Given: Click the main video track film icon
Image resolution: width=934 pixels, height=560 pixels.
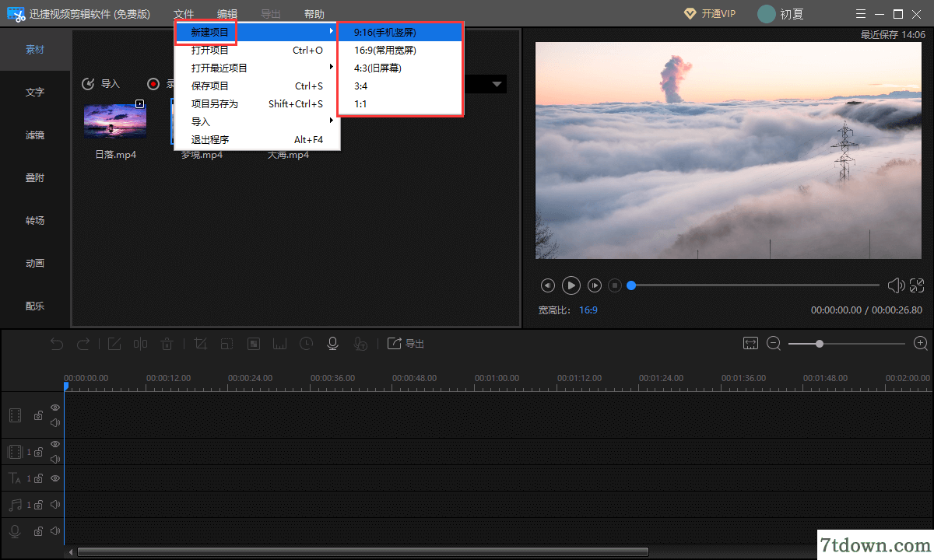Looking at the screenshot, I should [15, 415].
